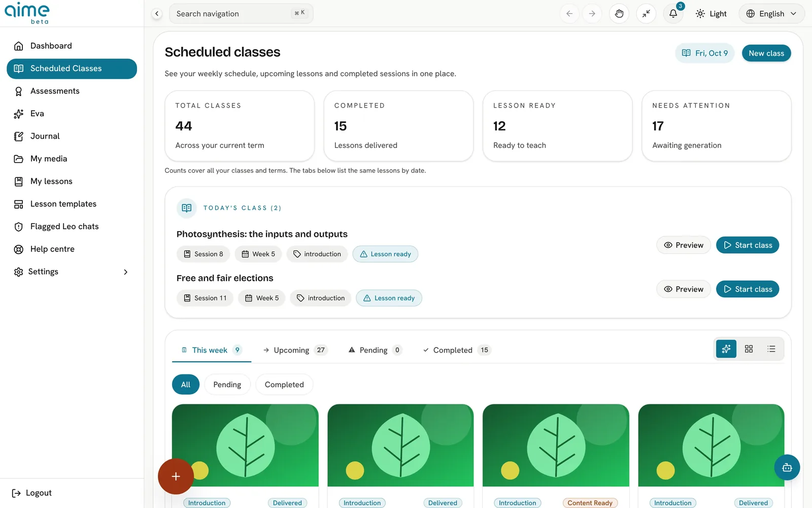Viewport: 812px width, 508px height.
Task: Open the lesson card marked Content Ready
Action: [556, 456]
